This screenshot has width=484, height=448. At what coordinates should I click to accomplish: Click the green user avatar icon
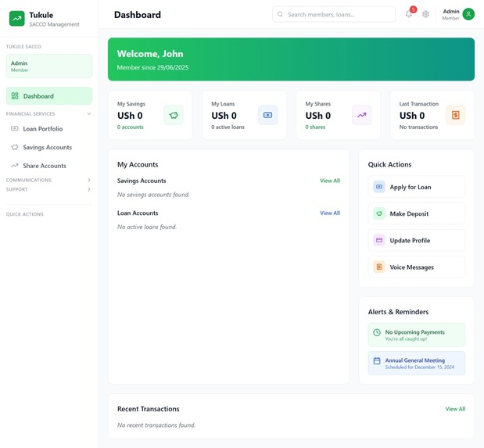click(468, 14)
